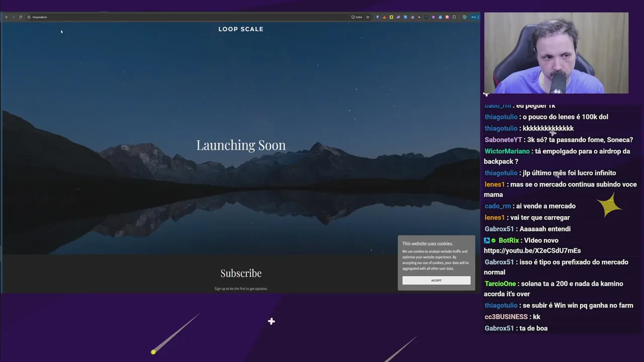Click 'This website uses cookies.' title
Image resolution: width=644 pixels, height=362 pixels.
pos(428,244)
